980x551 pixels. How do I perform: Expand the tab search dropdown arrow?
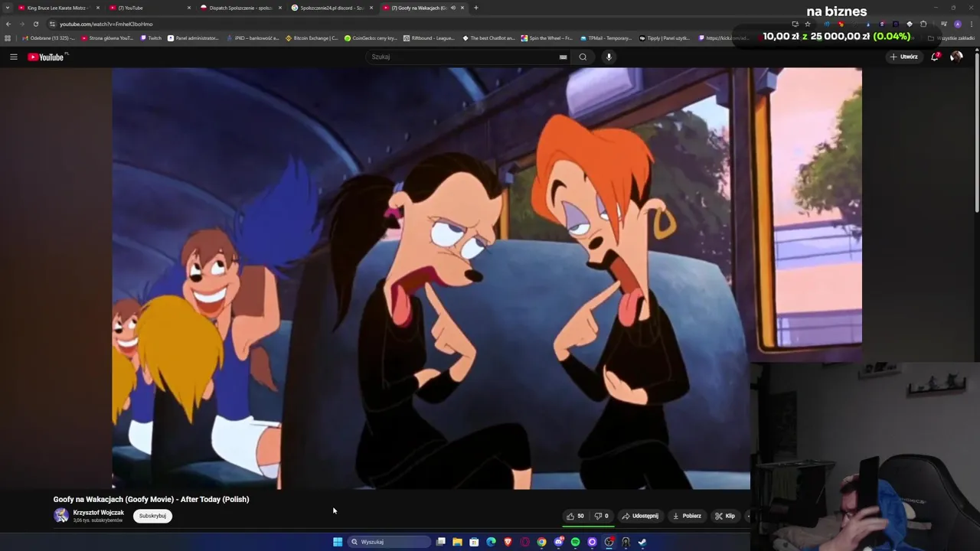pos(8,8)
